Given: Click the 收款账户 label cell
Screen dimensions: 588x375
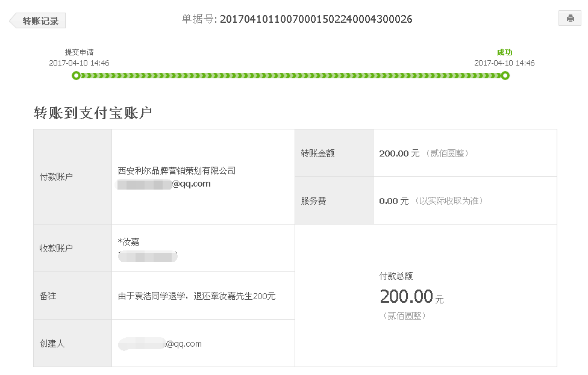Looking at the screenshot, I should pos(73,248).
